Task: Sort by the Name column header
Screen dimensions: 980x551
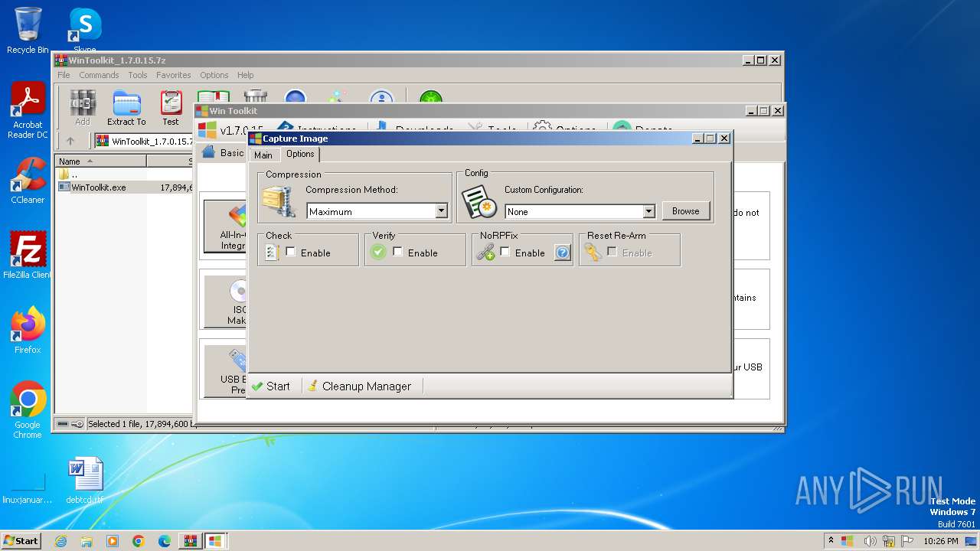Action: (101, 161)
